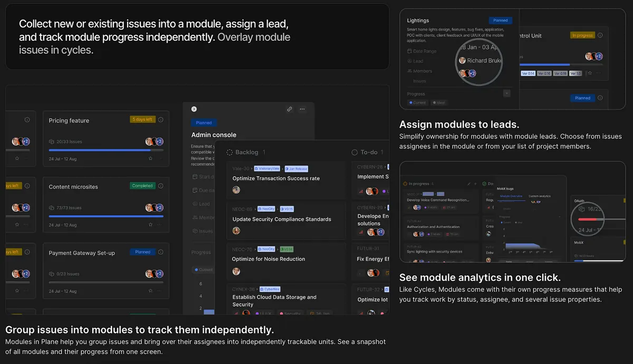Star the Content microsites module

tap(150, 225)
